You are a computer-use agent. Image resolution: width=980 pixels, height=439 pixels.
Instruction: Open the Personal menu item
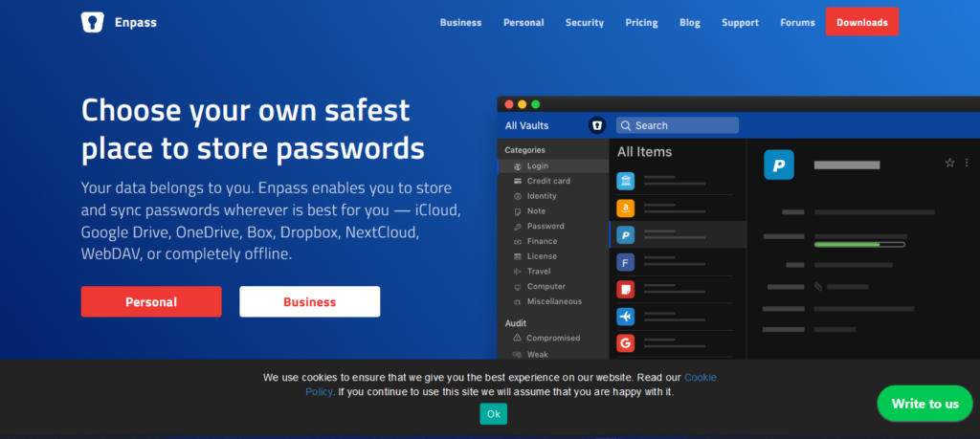[x=523, y=23]
